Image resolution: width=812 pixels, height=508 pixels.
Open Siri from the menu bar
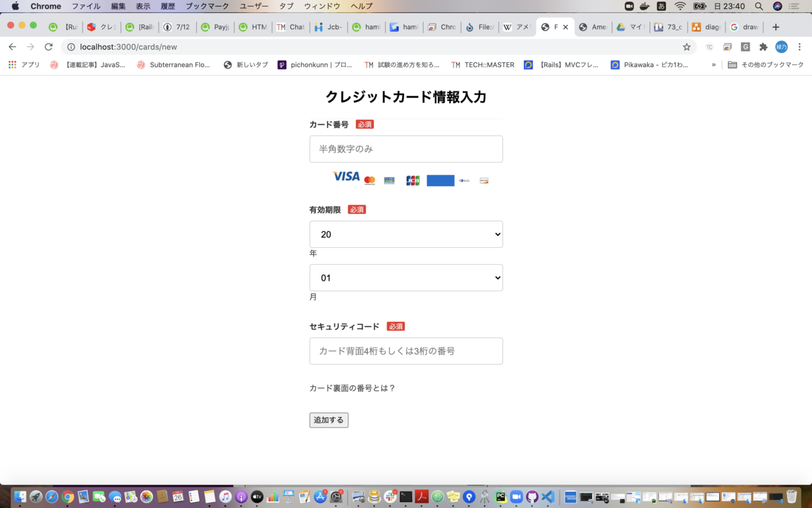pos(777,6)
